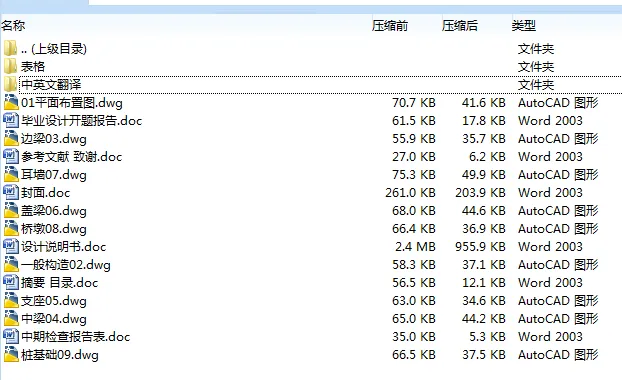Screen dimensions: 622x380
Task: Click the AutoCAD icon of 01平面布置图.dwg
Action: pyautogui.click(x=11, y=102)
